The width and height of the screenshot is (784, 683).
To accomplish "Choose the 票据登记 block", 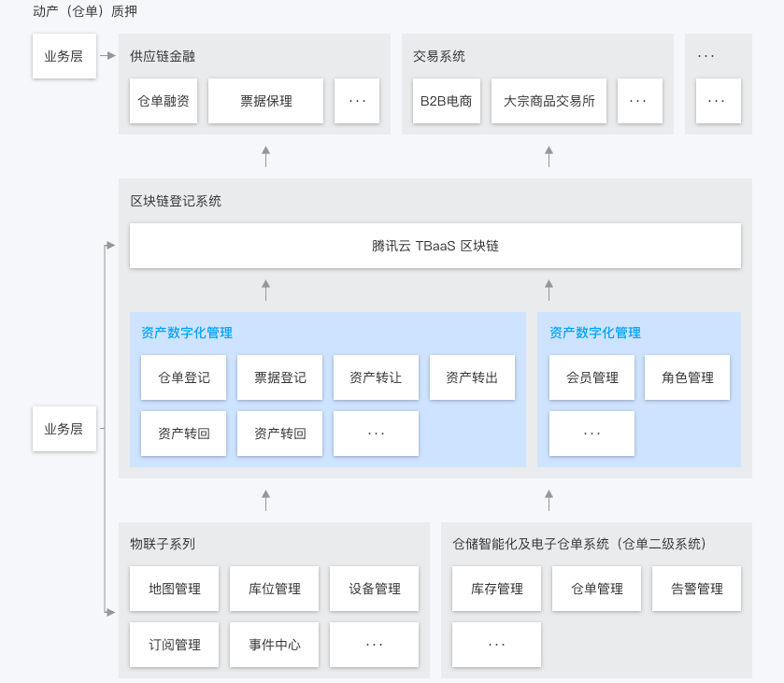I will coord(280,377).
